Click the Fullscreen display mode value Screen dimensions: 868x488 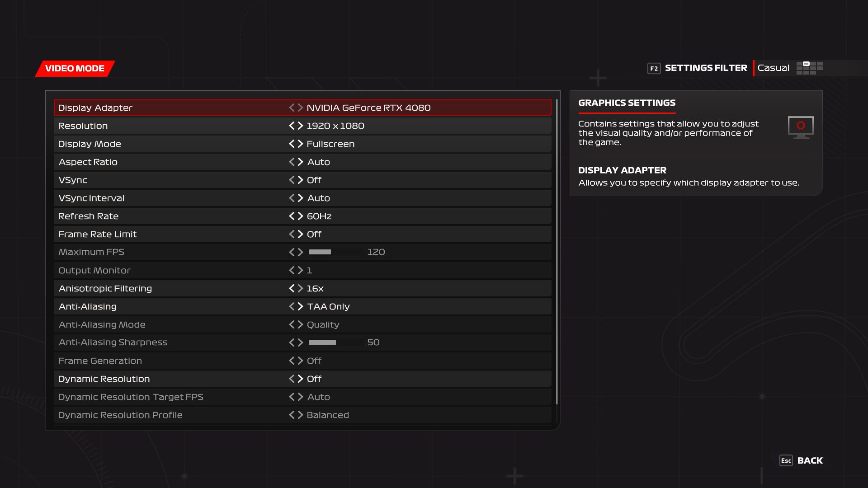tap(330, 144)
